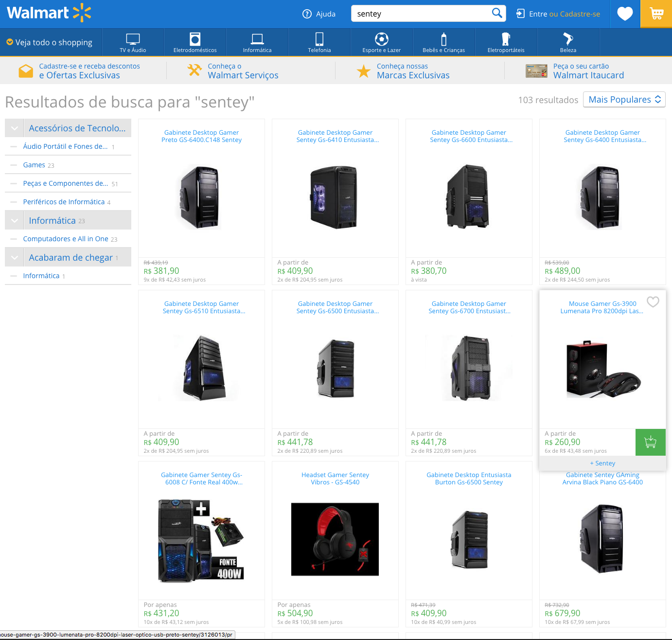Open Veja todo o shopping menu
The image size is (672, 640).
point(50,42)
